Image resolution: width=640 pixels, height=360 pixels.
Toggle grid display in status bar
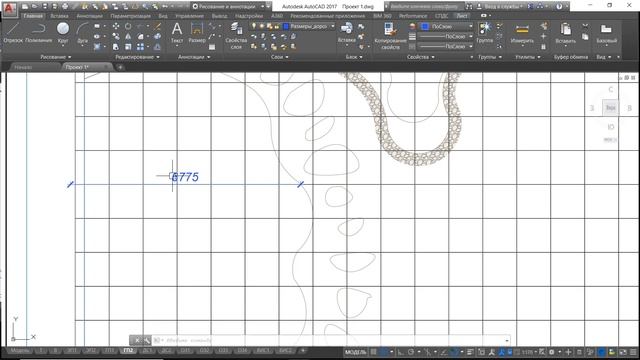click(x=373, y=352)
